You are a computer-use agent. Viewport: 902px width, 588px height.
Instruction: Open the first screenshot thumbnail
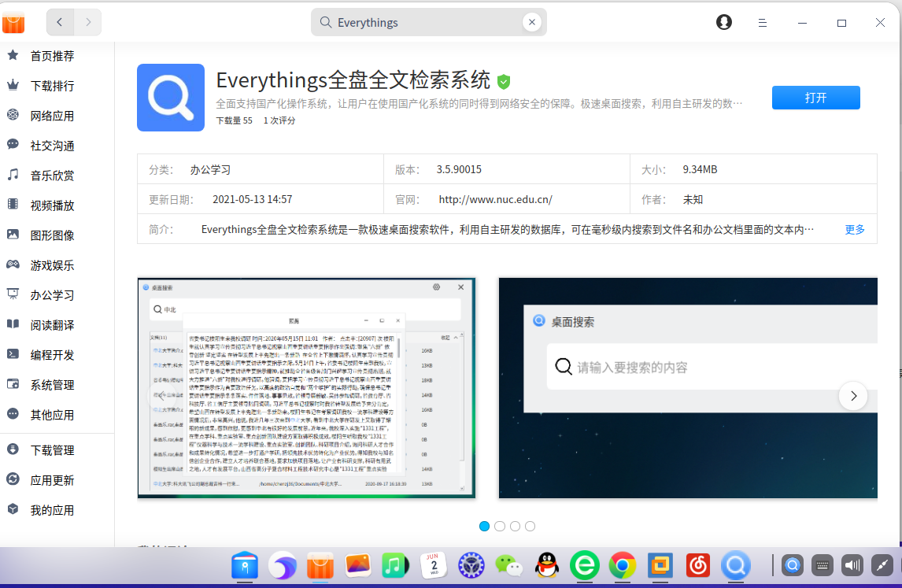307,388
